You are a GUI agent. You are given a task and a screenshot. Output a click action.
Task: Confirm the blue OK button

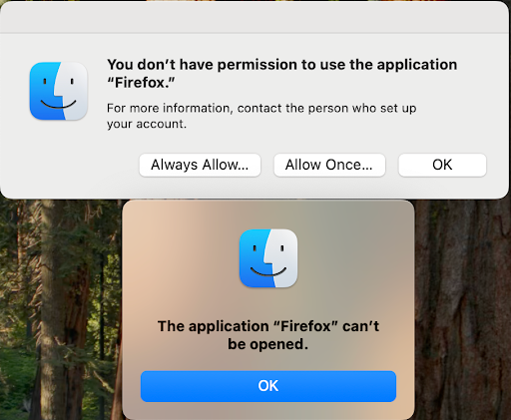pyautogui.click(x=268, y=386)
